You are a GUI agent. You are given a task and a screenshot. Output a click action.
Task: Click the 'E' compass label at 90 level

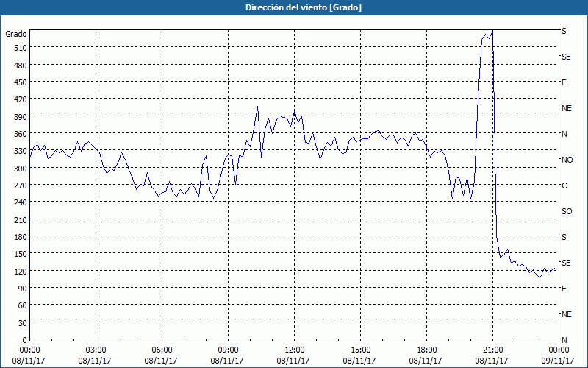pyautogui.click(x=564, y=289)
